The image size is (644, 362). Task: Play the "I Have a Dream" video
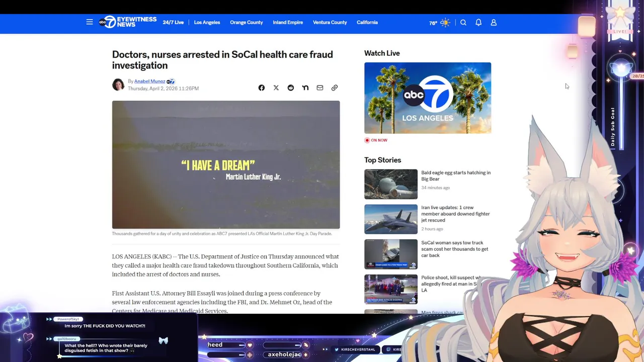[226, 164]
